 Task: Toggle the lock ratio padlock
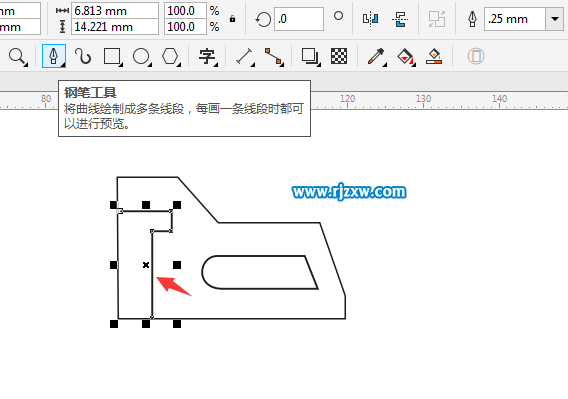point(233,18)
